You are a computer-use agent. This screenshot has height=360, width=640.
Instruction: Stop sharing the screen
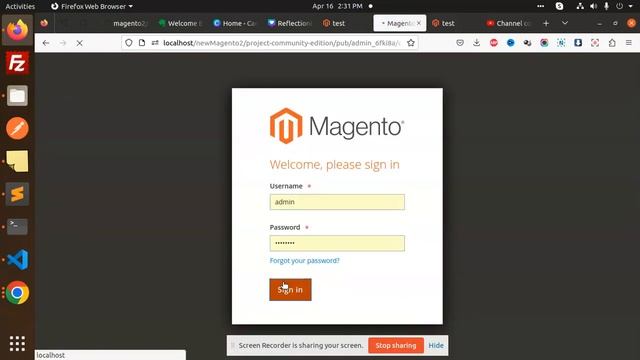click(396, 345)
